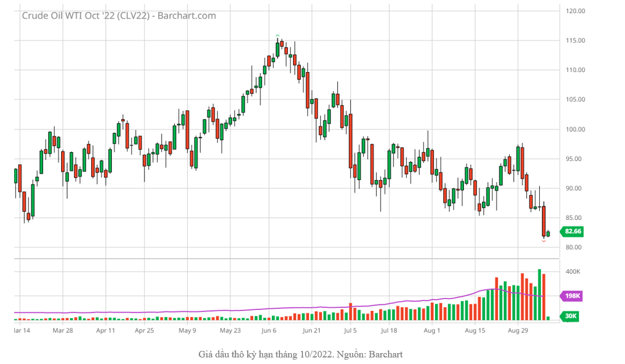Click the 115.00 price axis label
625x364 pixels.
575,40
